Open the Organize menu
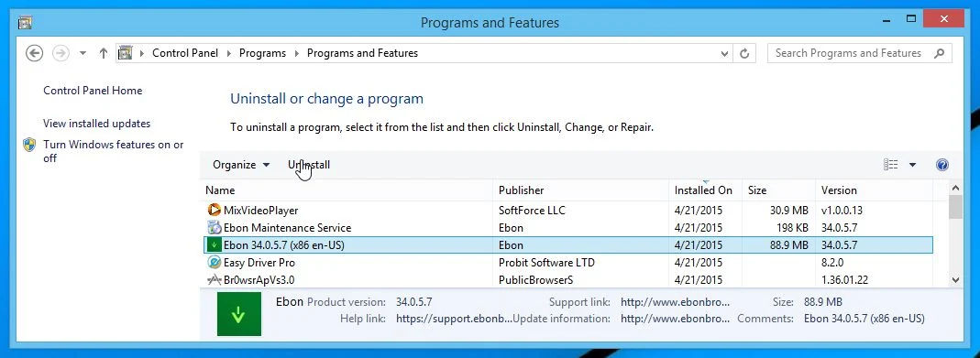This screenshot has height=358, width=980. pos(240,165)
